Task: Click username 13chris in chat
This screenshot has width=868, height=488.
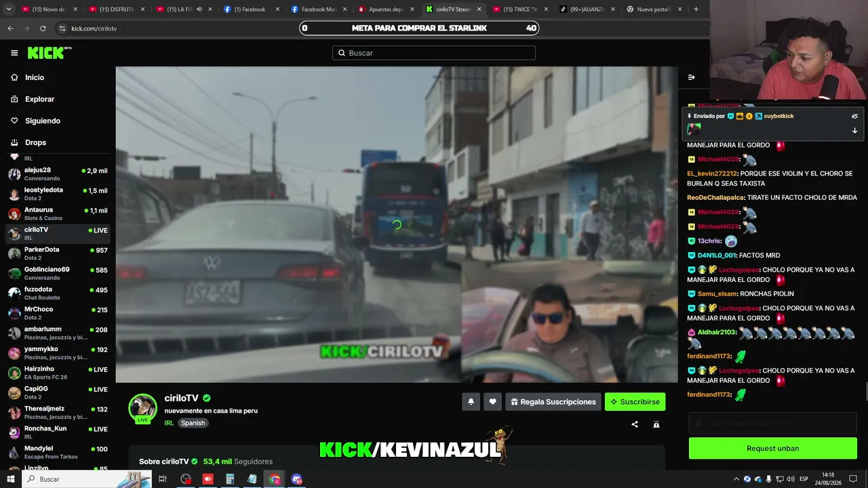Action: [709, 241]
